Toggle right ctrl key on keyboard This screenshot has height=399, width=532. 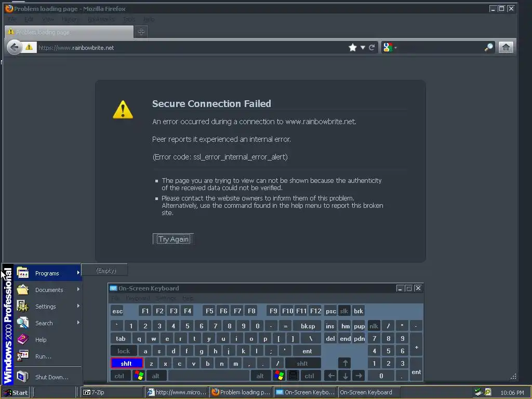click(x=310, y=376)
